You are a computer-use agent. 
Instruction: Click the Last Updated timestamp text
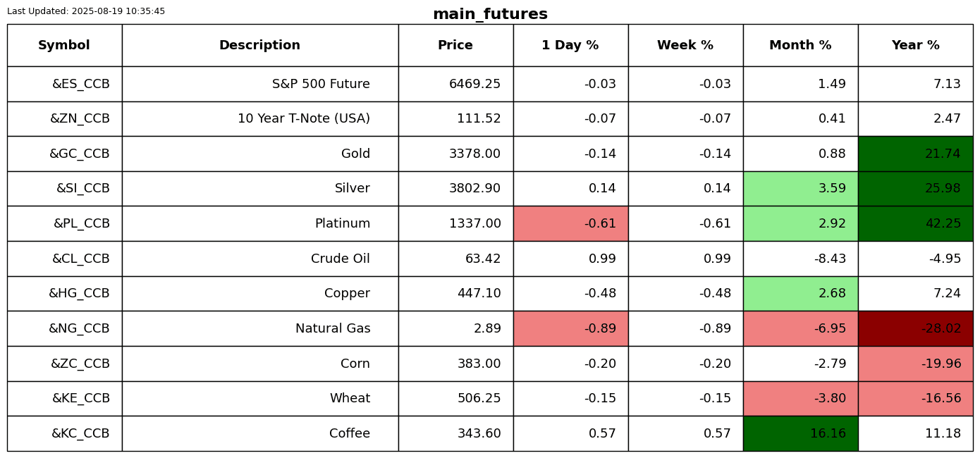tap(86, 11)
